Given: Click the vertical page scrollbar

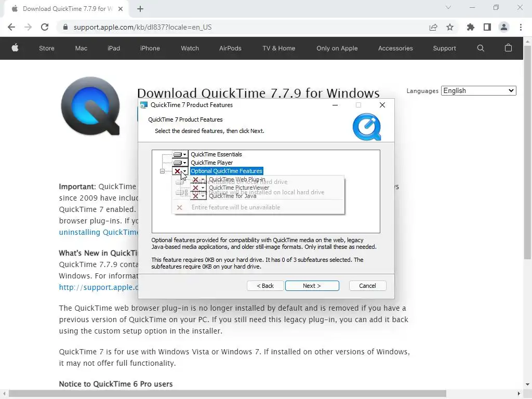Looking at the screenshot, I should pyautogui.click(x=528, y=153).
